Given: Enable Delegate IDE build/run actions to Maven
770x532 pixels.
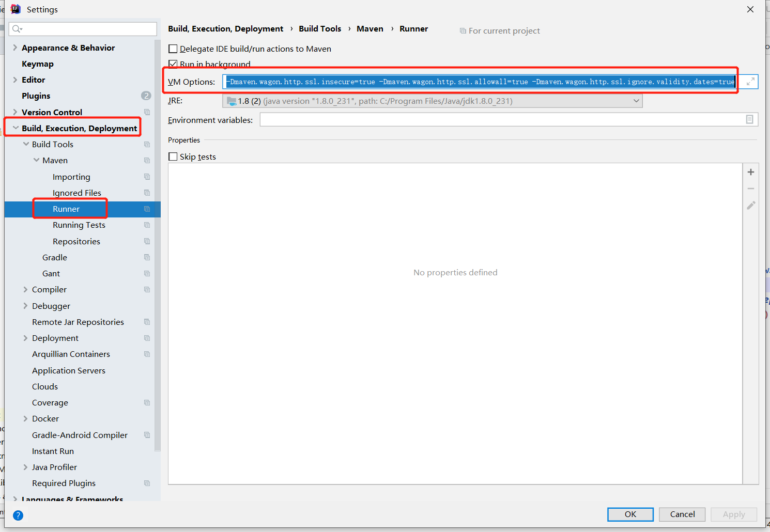Looking at the screenshot, I should pos(173,49).
